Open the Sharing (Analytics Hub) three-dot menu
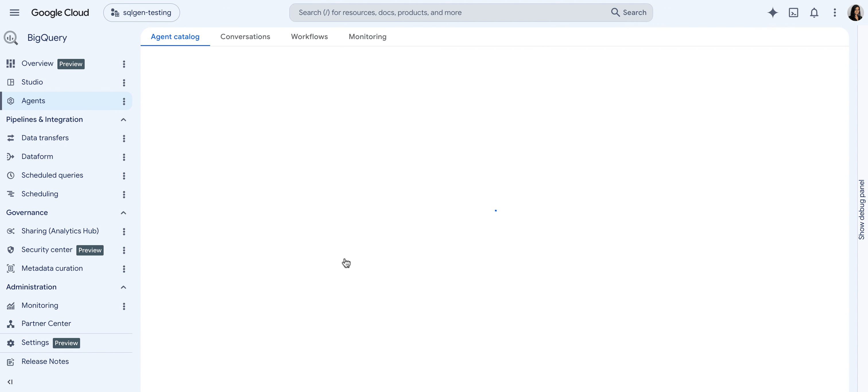This screenshot has width=868, height=392. click(x=124, y=231)
